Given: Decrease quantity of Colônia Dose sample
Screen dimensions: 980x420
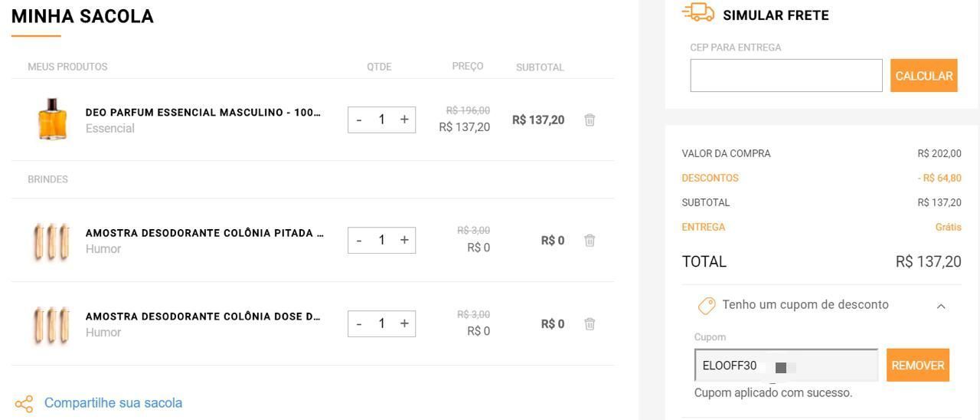Looking at the screenshot, I should click(359, 323).
